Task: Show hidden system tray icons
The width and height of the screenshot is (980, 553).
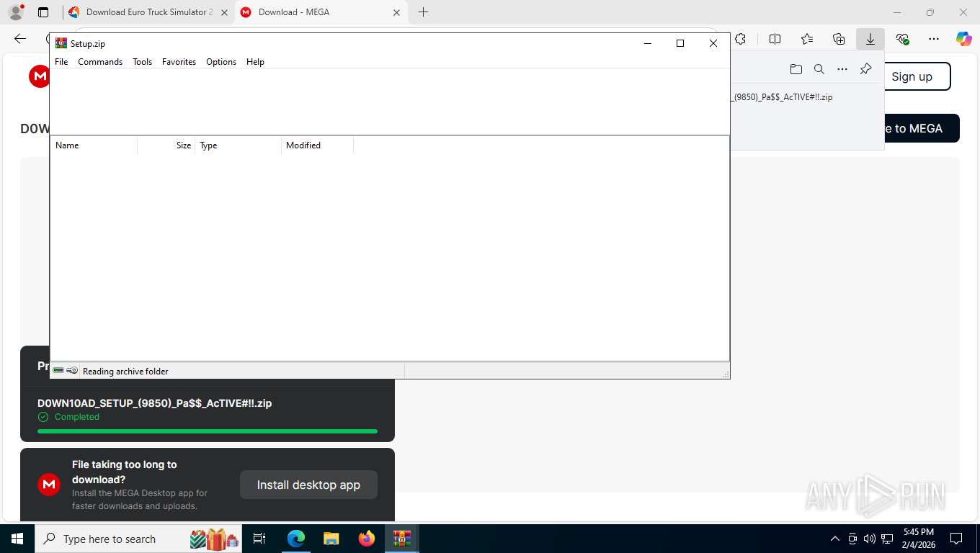Action: pyautogui.click(x=835, y=539)
